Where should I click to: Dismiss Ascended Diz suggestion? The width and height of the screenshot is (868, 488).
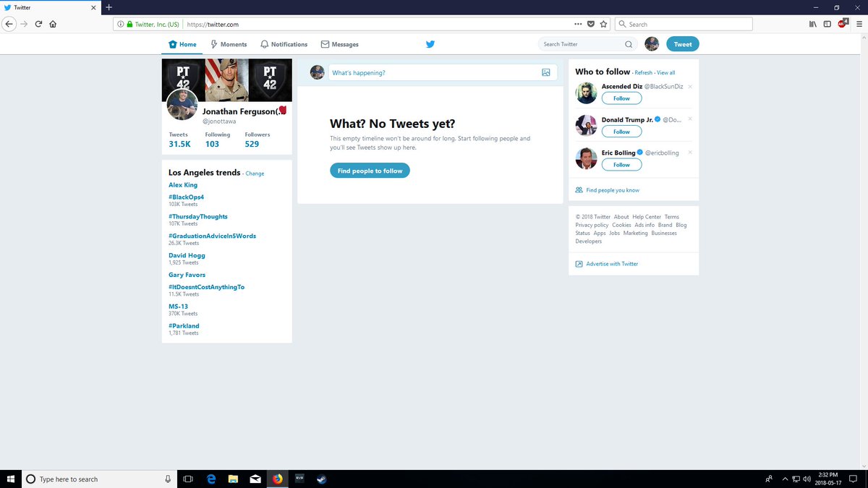pos(690,86)
